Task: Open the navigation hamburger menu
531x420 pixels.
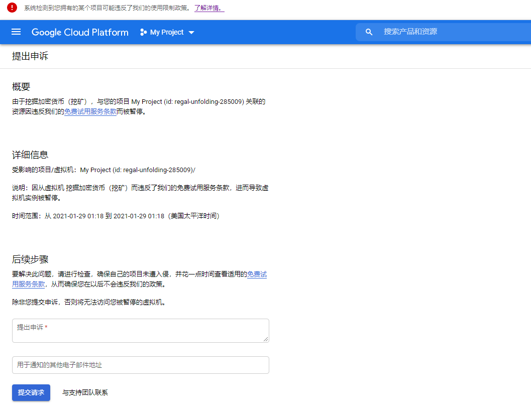Action: 17,32
